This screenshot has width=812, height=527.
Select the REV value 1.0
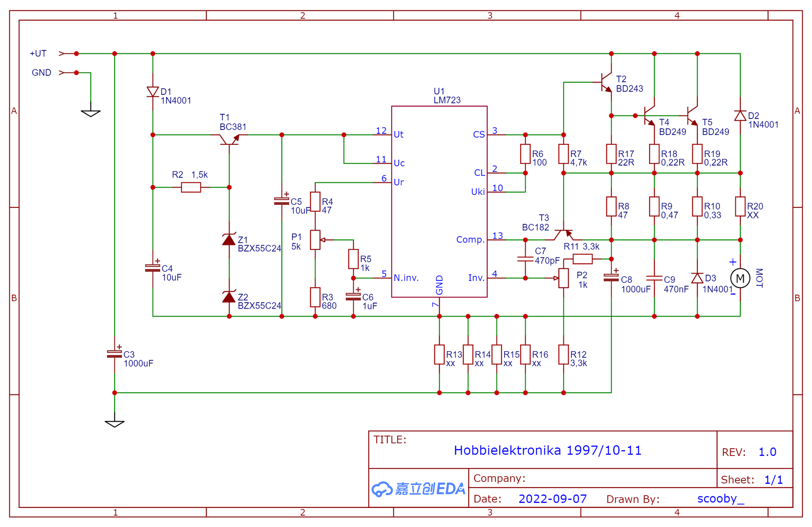(767, 452)
